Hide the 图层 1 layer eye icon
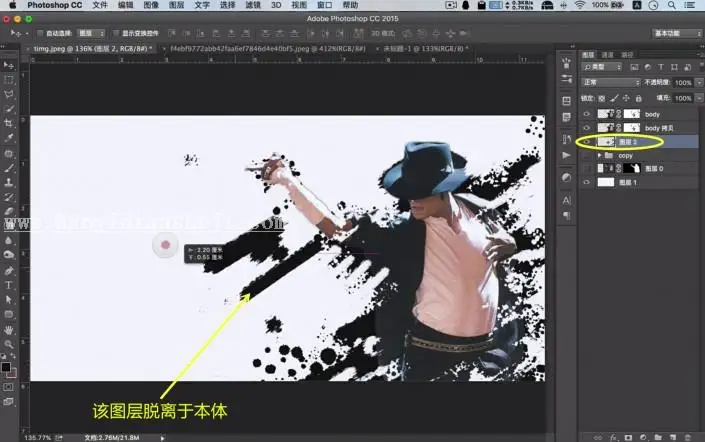 [x=586, y=182]
